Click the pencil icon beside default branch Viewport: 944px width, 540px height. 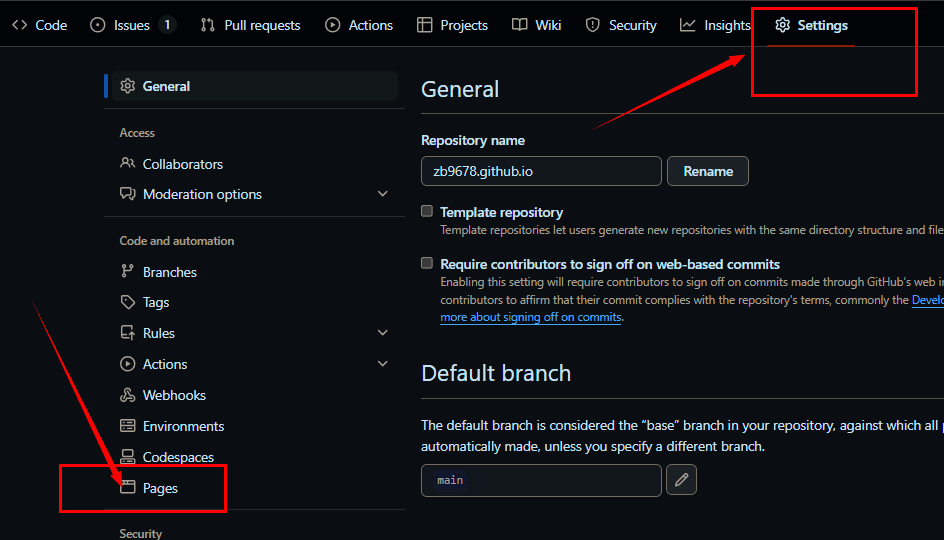[681, 480]
